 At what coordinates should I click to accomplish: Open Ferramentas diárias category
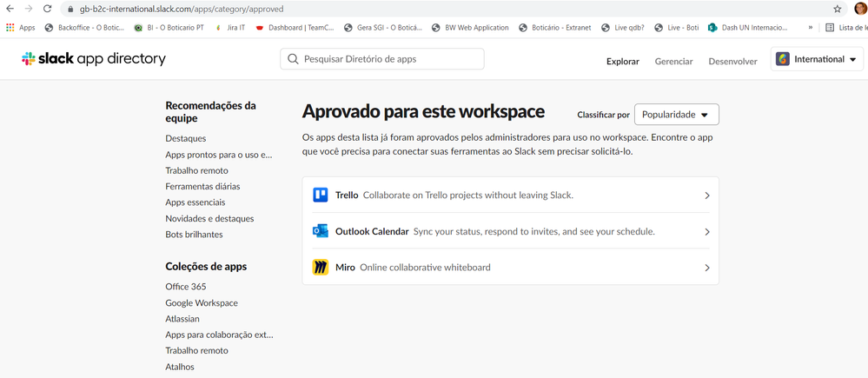tap(202, 187)
